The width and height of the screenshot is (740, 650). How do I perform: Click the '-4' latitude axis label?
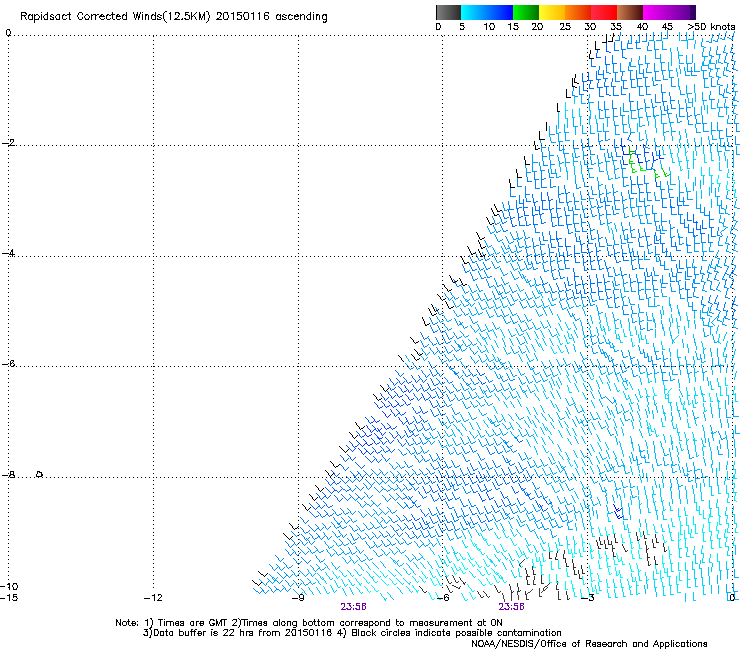point(8,253)
